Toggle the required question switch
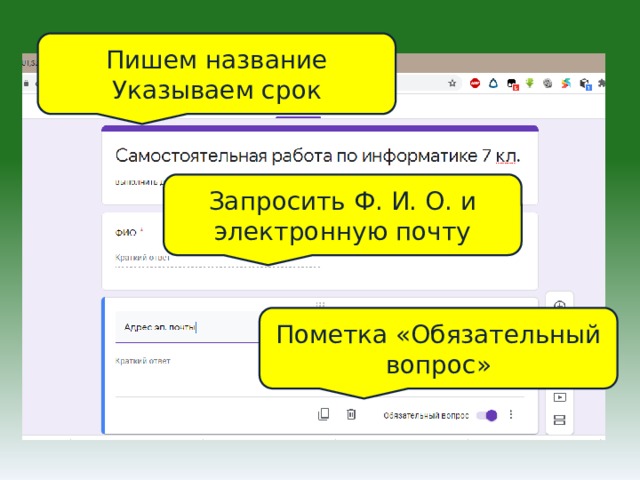Viewport: 640px width, 480px height. (x=487, y=416)
